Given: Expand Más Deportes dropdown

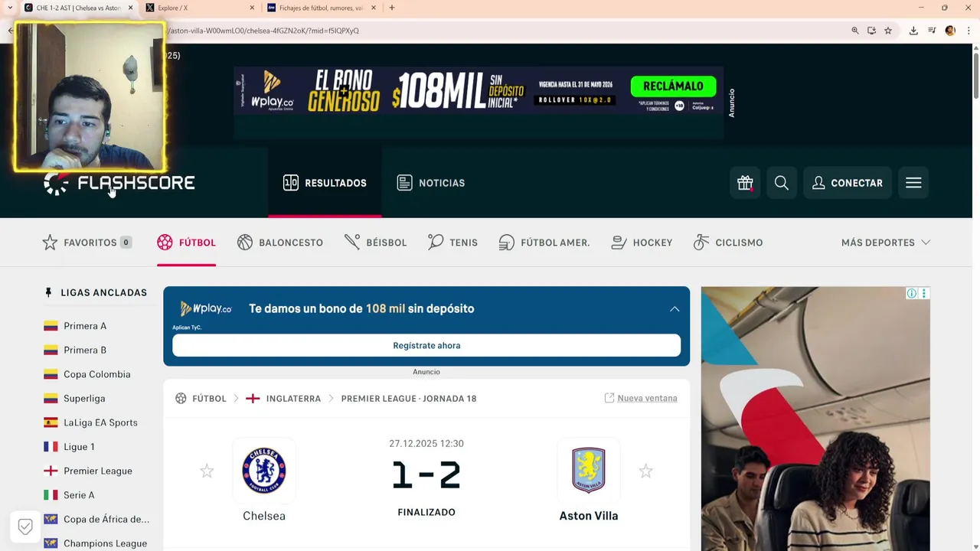Looking at the screenshot, I should click(x=886, y=243).
